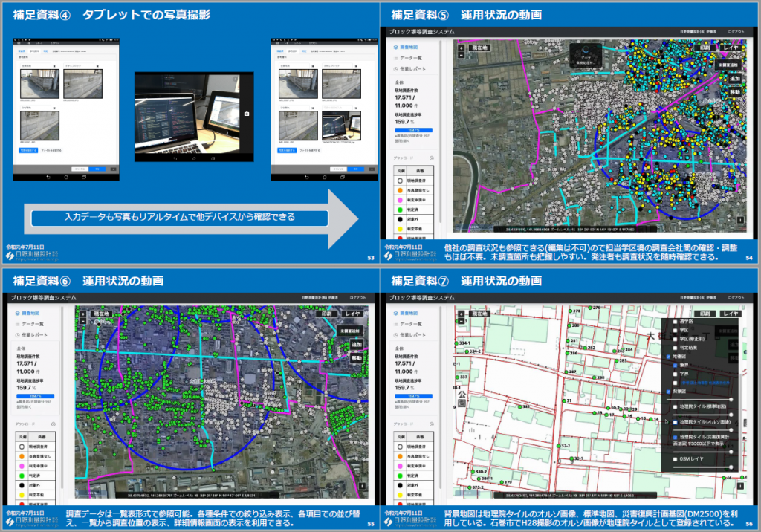The width and height of the screenshot is (761, 532).
Task: Tap the Android home icon below the camera view
Action: click(195, 159)
